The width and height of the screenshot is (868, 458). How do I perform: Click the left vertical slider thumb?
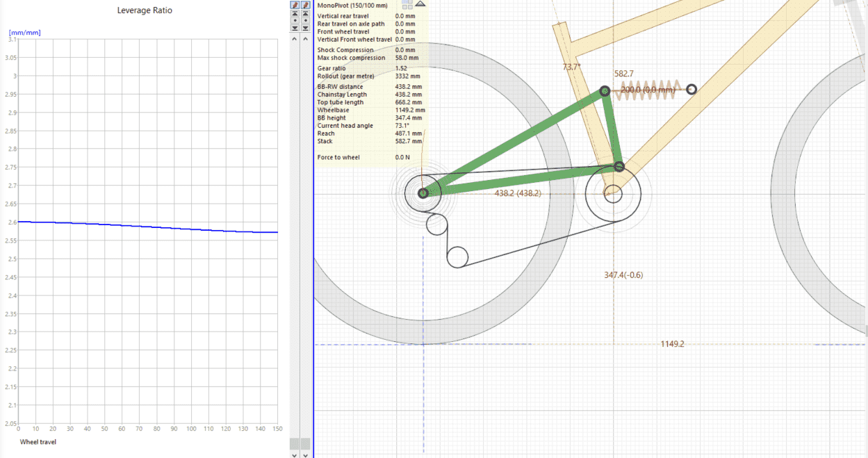(x=295, y=443)
